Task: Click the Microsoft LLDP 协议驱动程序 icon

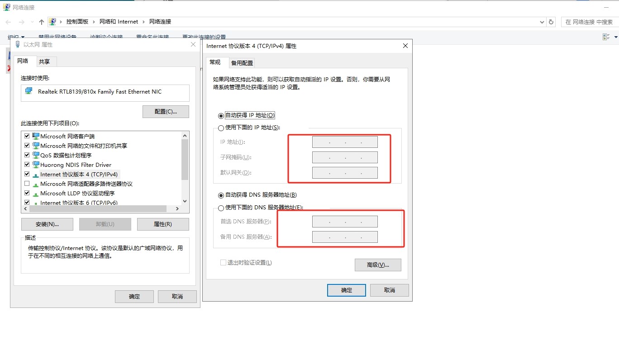Action: coord(36,194)
